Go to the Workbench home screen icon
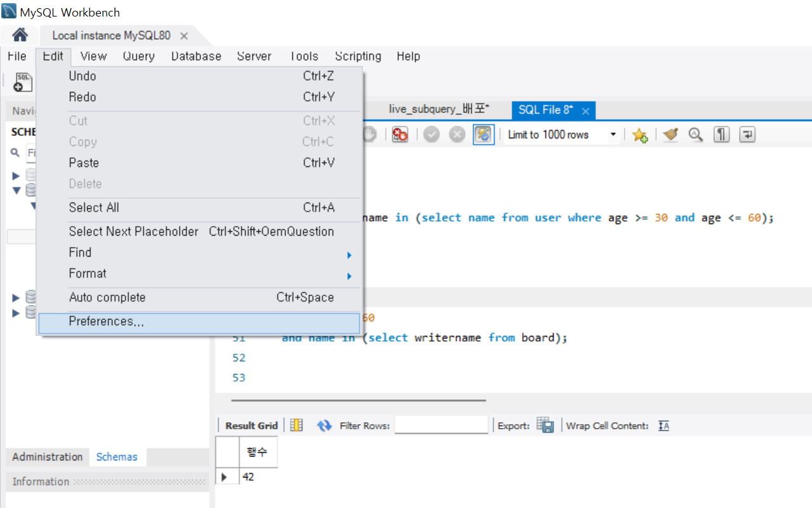Viewport: 812px width, 508px height. pos(20,35)
